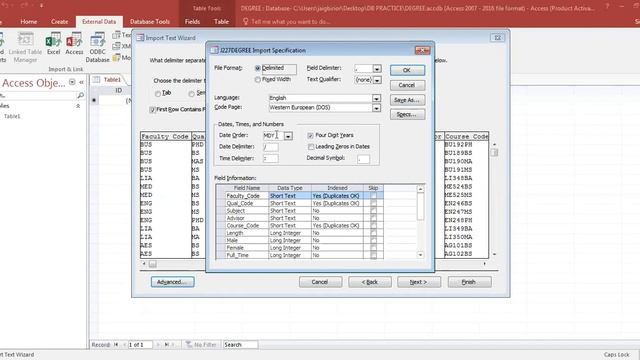This screenshot has width=640, height=360.
Task: Select the Fixed Width file format option
Action: coord(258,80)
